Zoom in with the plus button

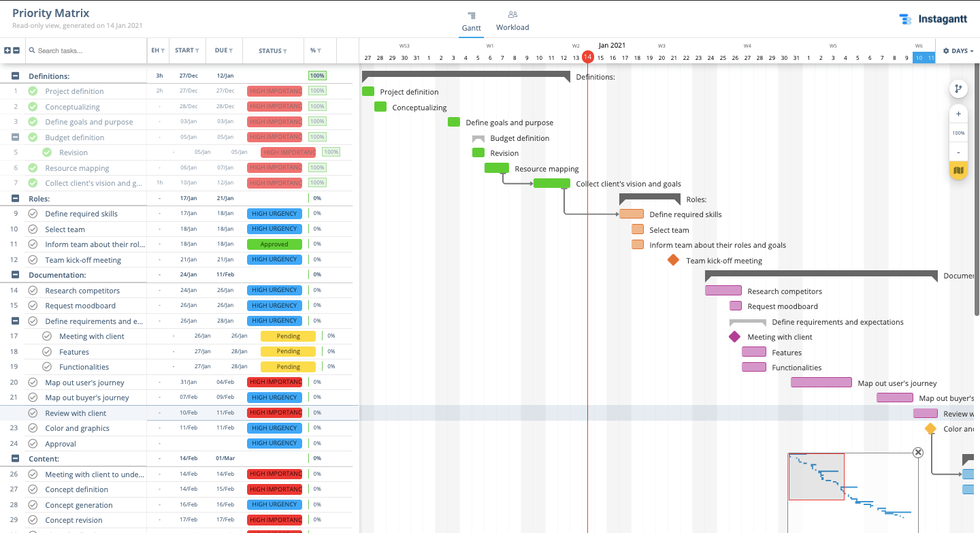tap(958, 114)
